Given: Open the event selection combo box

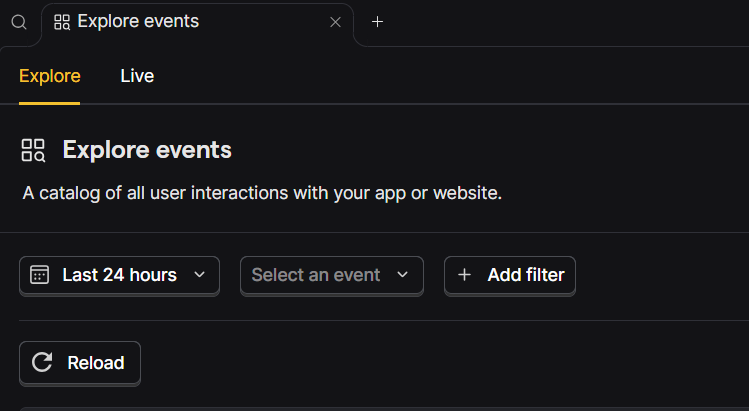Looking at the screenshot, I should 331,275.
